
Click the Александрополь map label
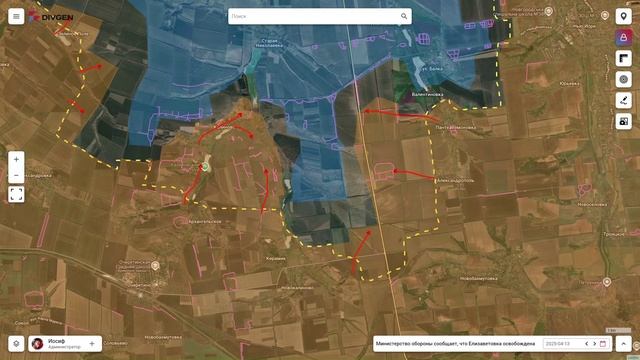(455, 180)
